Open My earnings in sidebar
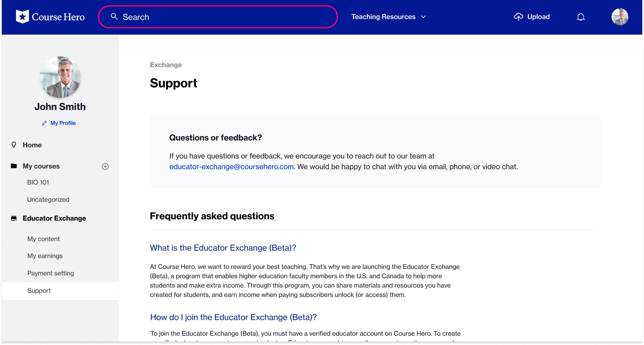The width and height of the screenshot is (644, 345). [45, 256]
